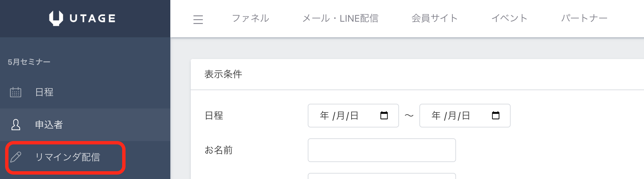Click the 5月セミナー sidebar heading
This screenshot has height=179, width=644.
tap(29, 62)
